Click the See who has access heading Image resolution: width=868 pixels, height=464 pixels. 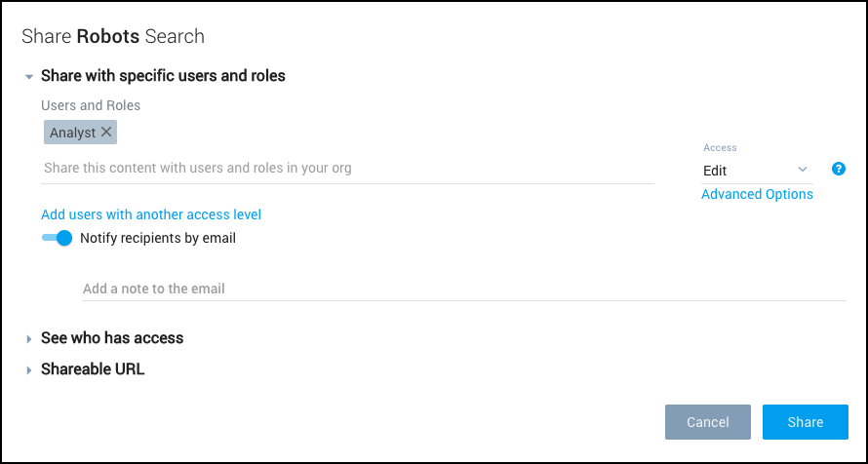(112, 338)
